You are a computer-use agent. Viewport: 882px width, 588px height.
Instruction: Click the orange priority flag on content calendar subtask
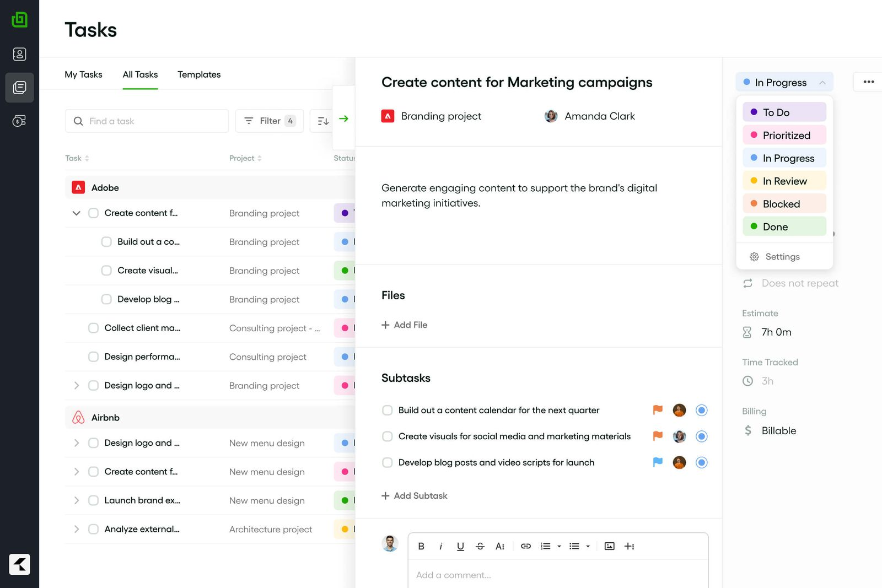(x=658, y=410)
